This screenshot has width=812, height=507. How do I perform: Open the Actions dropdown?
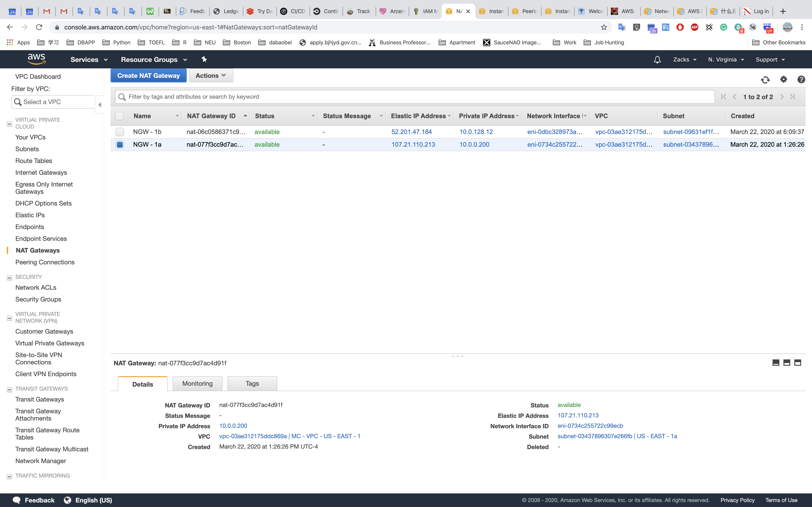pos(211,76)
